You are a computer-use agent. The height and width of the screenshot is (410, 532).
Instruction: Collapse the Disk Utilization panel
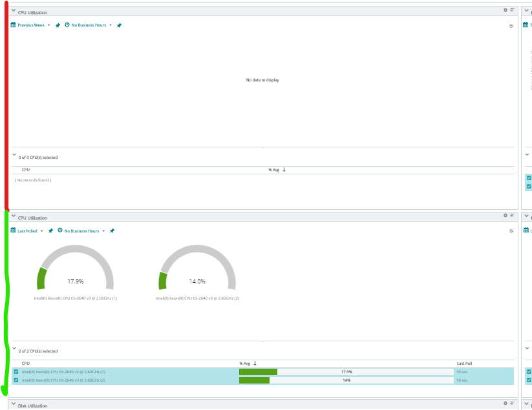point(14,404)
